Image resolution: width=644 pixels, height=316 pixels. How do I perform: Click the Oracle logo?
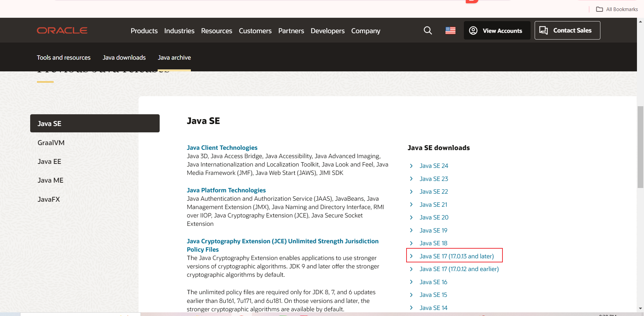(62, 30)
